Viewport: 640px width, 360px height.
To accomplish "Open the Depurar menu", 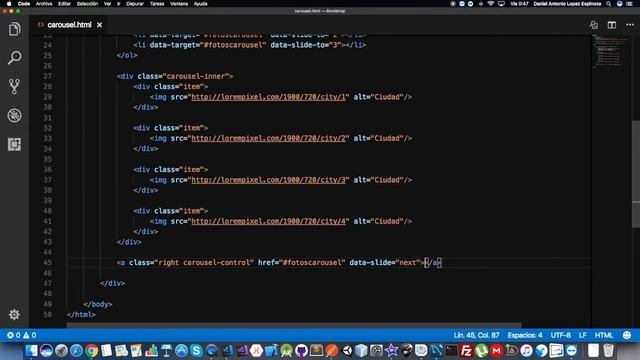I will (x=135, y=4).
